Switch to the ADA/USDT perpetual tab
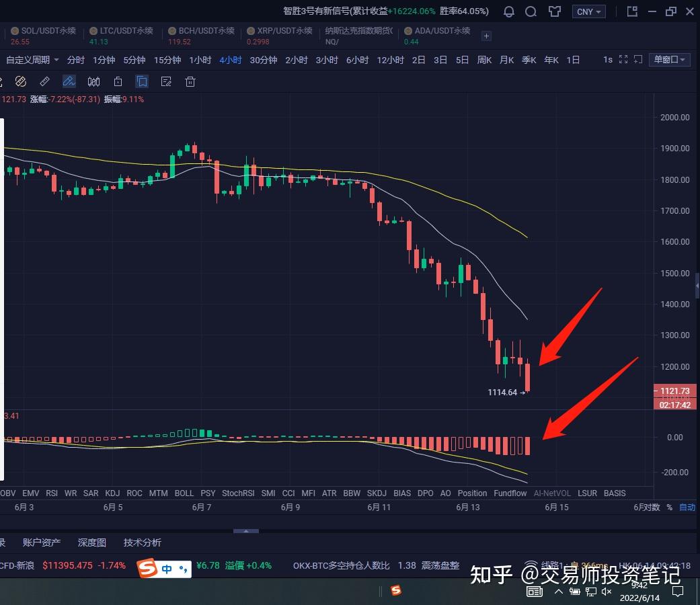This screenshot has height=605, width=700. point(436,36)
